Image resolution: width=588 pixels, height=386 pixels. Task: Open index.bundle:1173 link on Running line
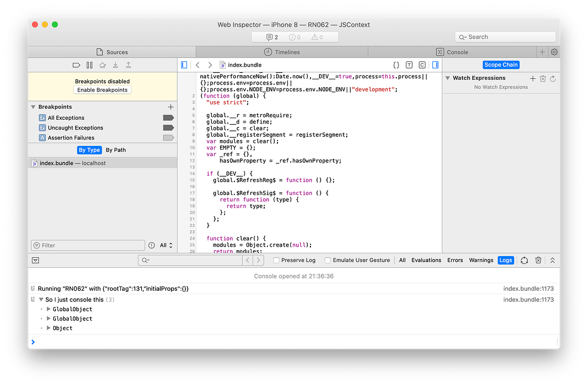pos(528,289)
